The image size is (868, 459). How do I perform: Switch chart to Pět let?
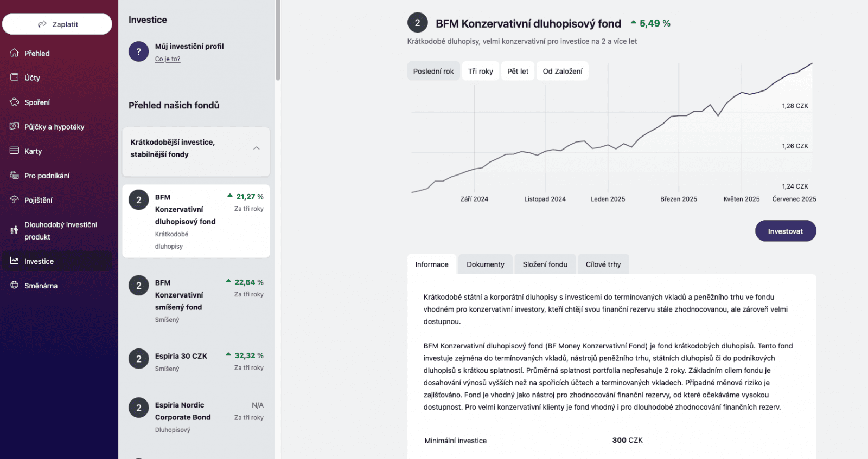[518, 71]
